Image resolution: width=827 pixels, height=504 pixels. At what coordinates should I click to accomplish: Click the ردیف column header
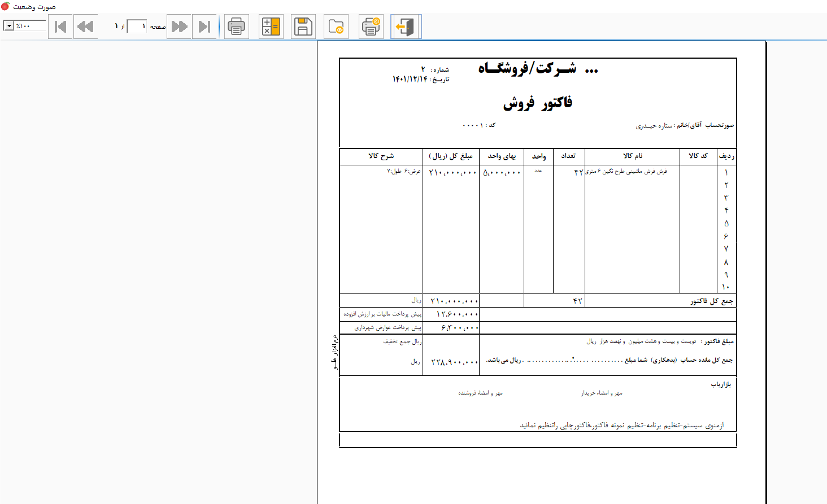[x=726, y=156]
